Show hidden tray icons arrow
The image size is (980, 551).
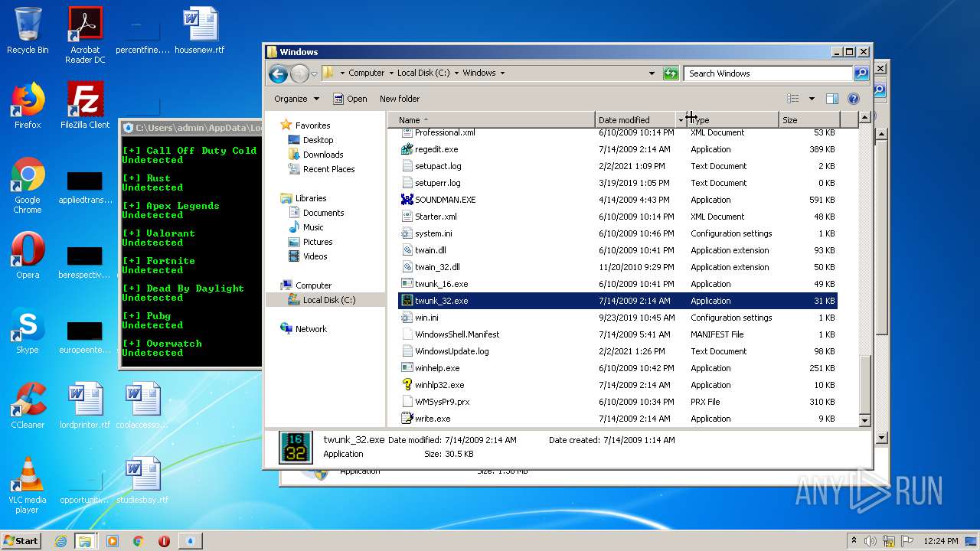click(x=854, y=541)
